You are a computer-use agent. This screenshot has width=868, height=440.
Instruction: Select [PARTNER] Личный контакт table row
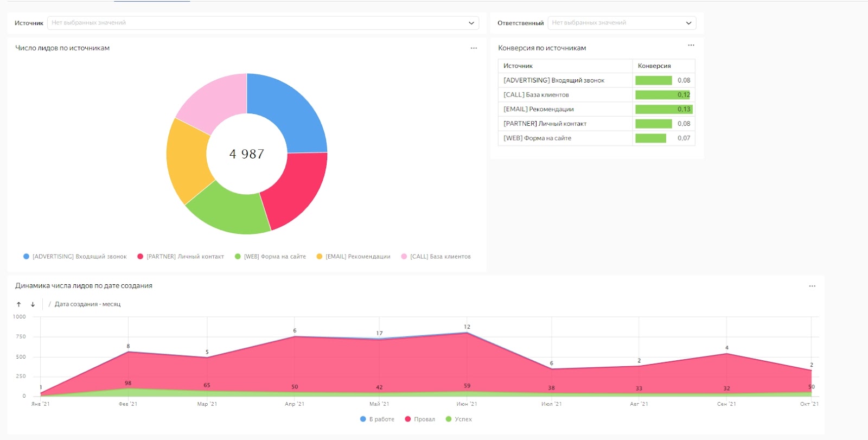596,124
